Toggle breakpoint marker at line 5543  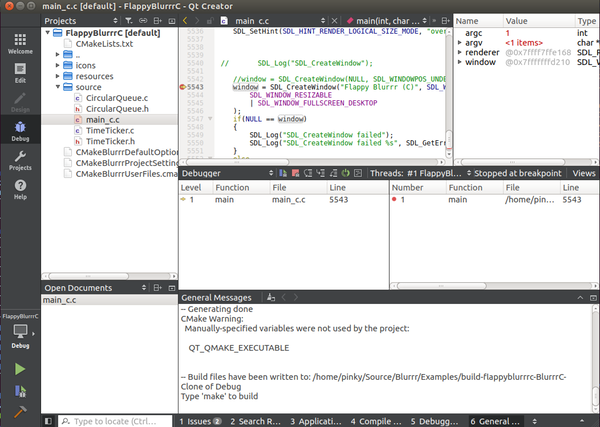coord(183,88)
